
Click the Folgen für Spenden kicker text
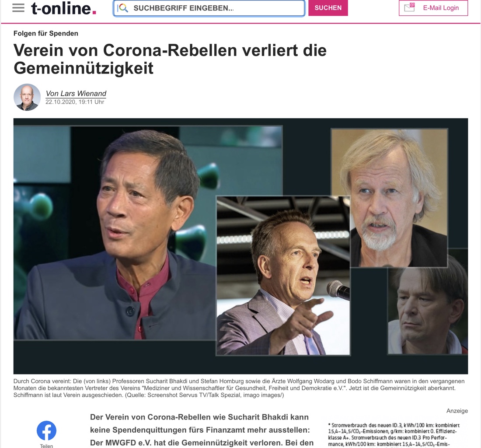(x=46, y=33)
